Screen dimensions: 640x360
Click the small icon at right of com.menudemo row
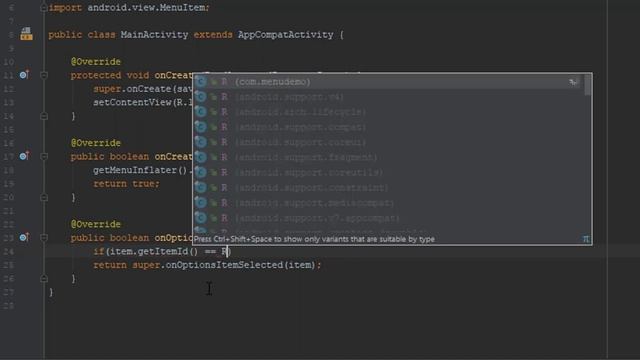pyautogui.click(x=573, y=82)
